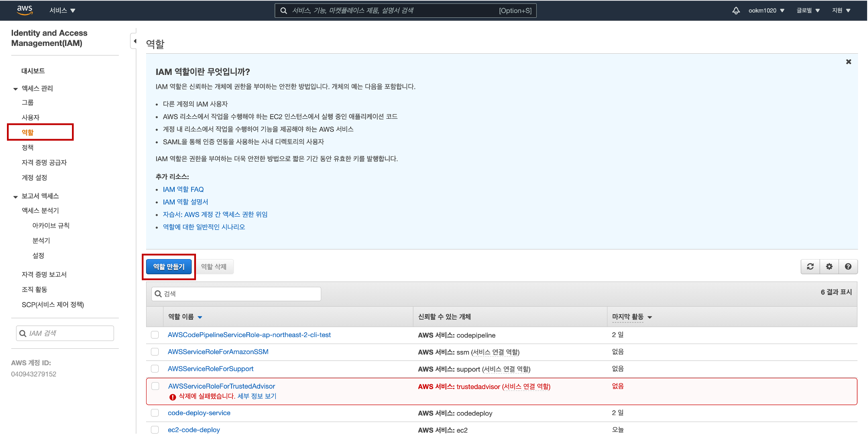Click account ID 040943279152
This screenshot has width=868, height=435.
point(34,374)
